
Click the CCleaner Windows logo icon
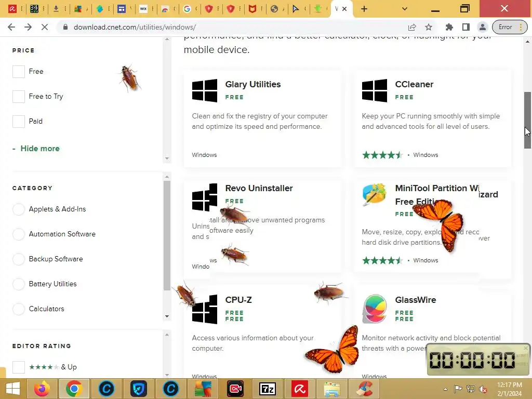click(x=375, y=90)
